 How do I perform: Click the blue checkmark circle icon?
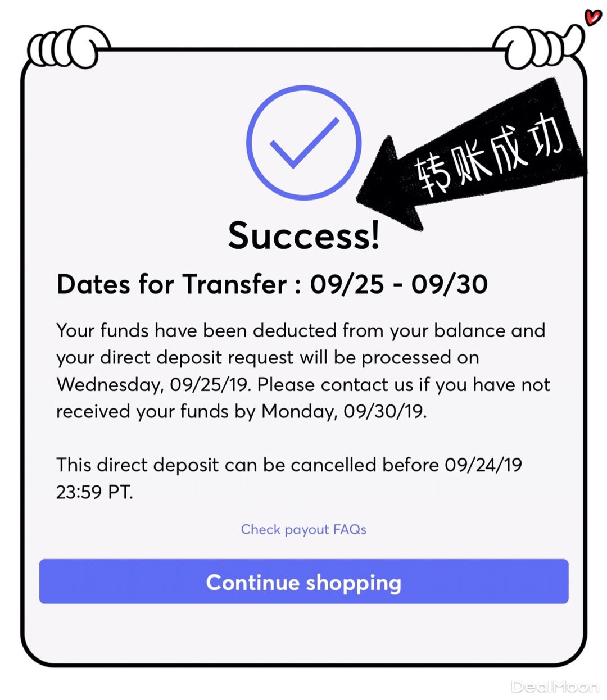303,142
